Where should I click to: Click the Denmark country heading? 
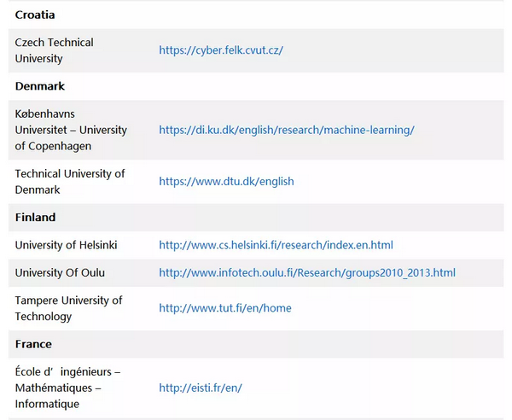tap(40, 86)
